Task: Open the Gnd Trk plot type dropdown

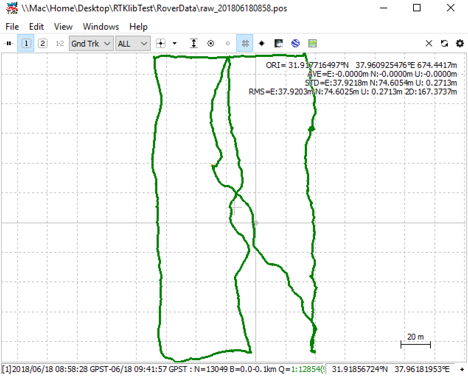Action: pyautogui.click(x=91, y=44)
